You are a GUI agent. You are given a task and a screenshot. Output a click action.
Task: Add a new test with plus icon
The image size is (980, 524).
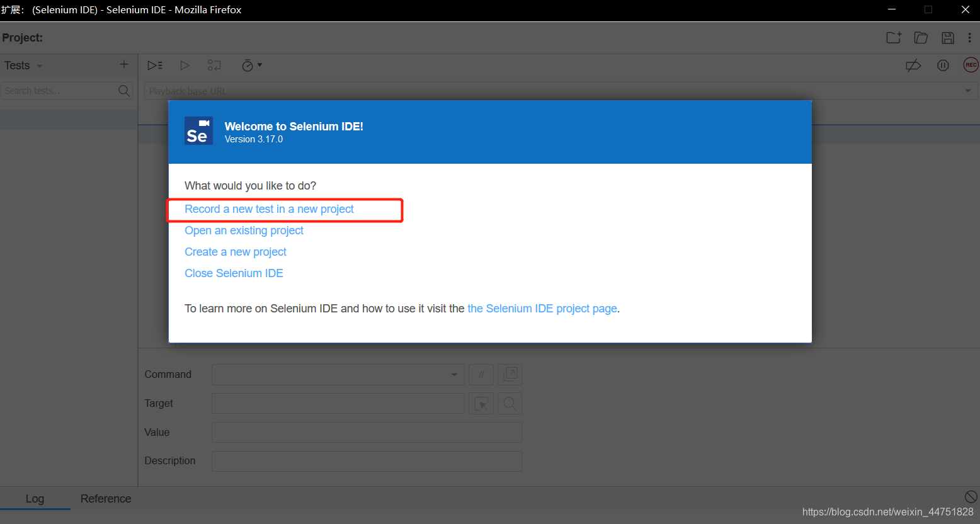(124, 64)
